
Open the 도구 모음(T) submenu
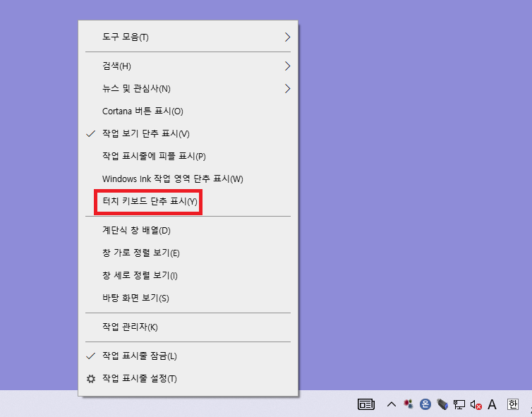(x=188, y=37)
